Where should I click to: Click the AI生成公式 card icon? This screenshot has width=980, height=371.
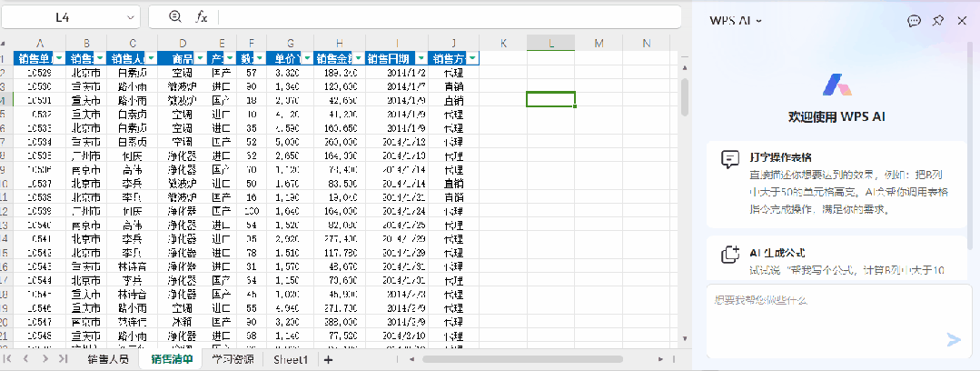pos(730,254)
